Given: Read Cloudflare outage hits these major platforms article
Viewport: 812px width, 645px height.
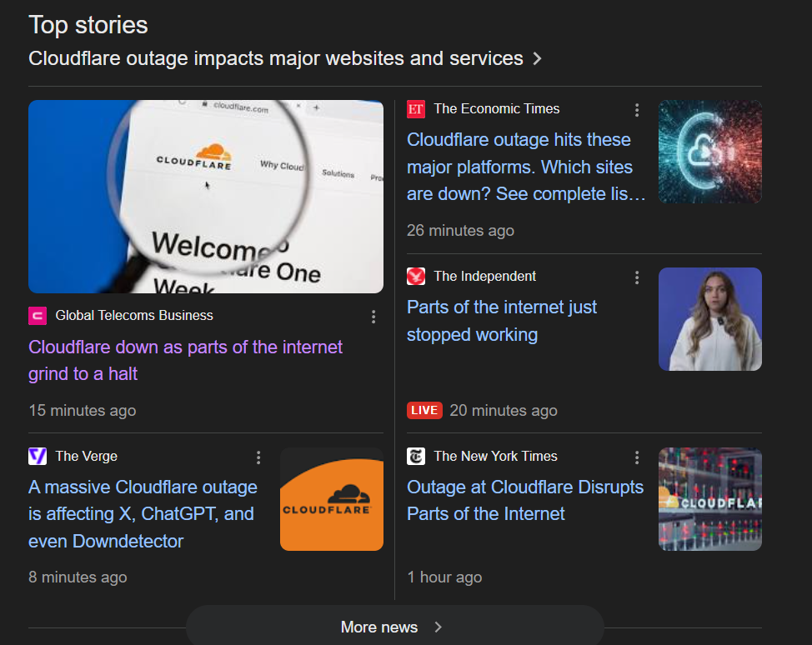Looking at the screenshot, I should coord(526,167).
